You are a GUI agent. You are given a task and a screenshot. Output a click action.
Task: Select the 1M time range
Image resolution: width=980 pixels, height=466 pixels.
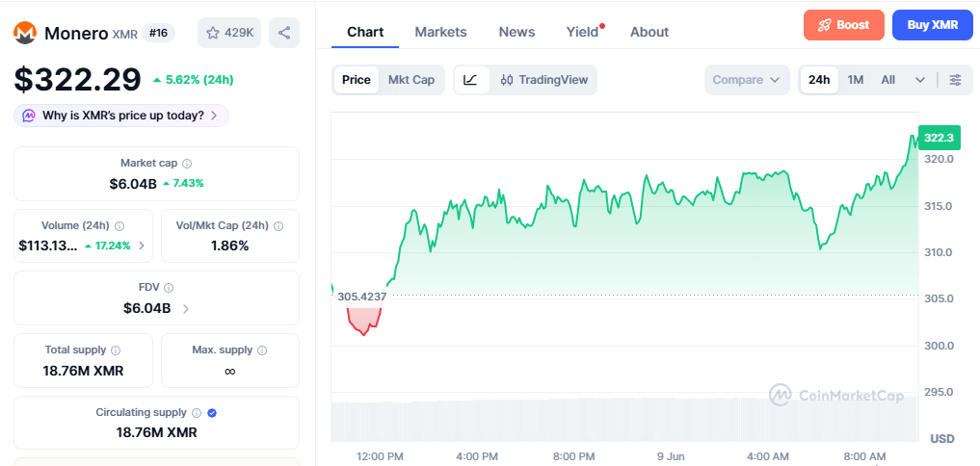(855, 80)
